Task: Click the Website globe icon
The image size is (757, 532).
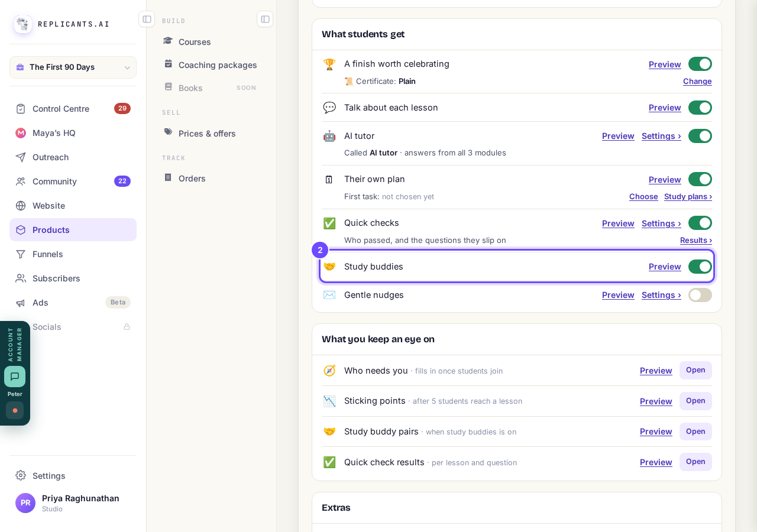Action: coord(21,206)
